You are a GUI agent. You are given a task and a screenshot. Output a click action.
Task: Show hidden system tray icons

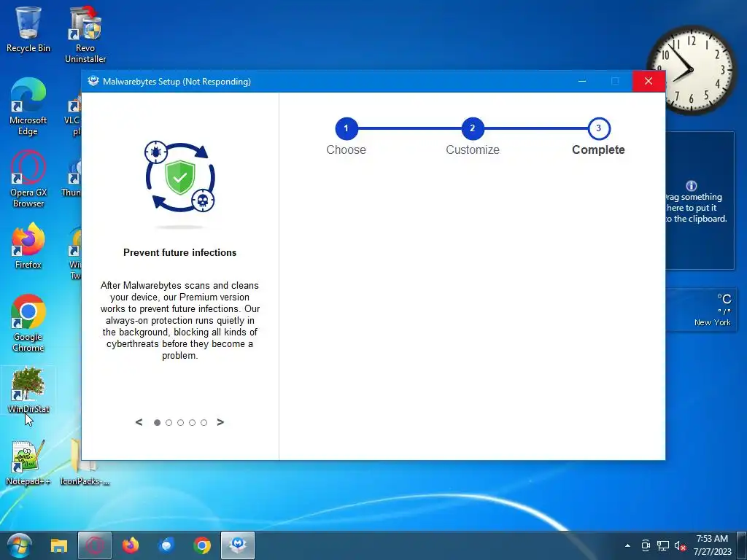pyautogui.click(x=627, y=545)
